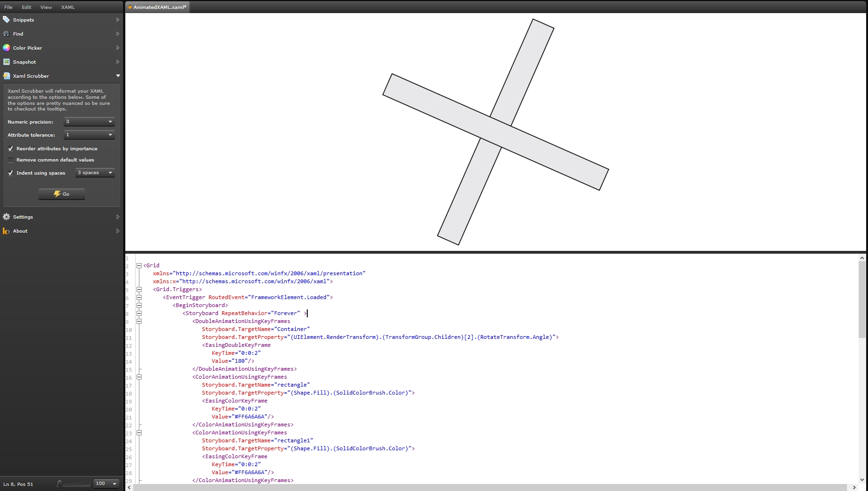Screen dimensions: 868x491
Task: Select the Xaml Scrubber panel icon
Action: coord(7,76)
